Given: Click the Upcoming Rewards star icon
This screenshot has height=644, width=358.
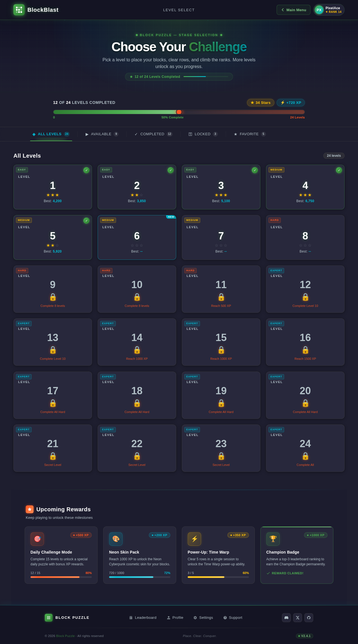Looking at the screenshot, I should 30,509.
